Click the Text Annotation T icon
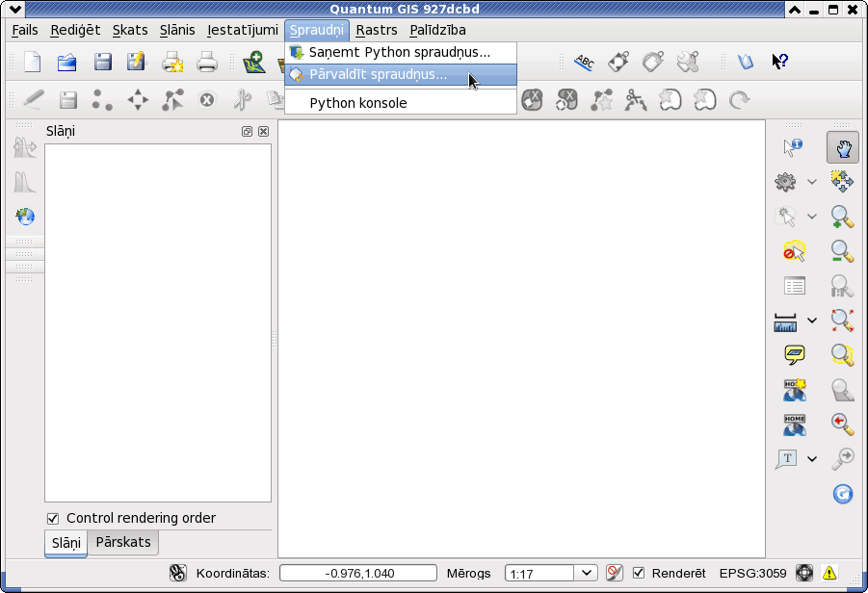Image resolution: width=868 pixels, height=593 pixels. click(786, 458)
